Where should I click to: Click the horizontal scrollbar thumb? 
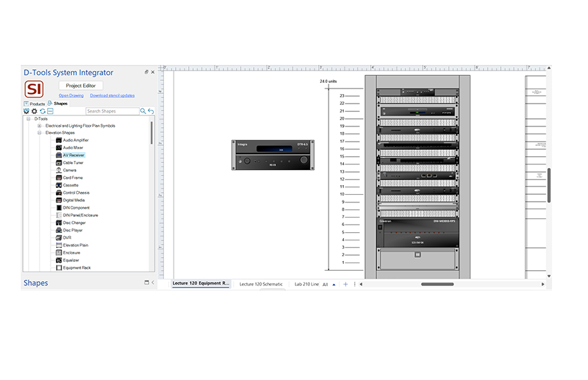click(437, 284)
